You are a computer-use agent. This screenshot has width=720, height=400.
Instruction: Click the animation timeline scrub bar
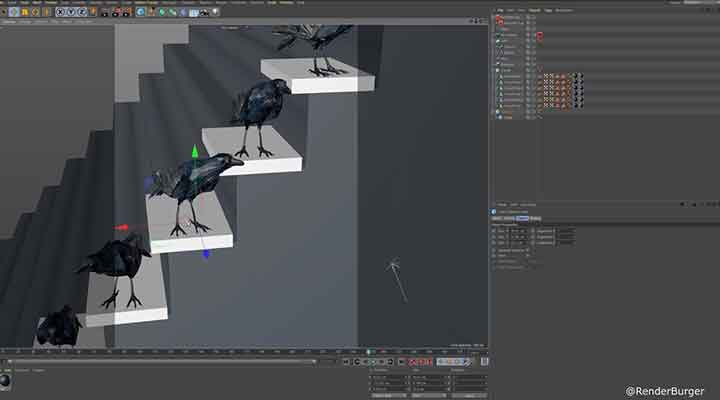180,352
